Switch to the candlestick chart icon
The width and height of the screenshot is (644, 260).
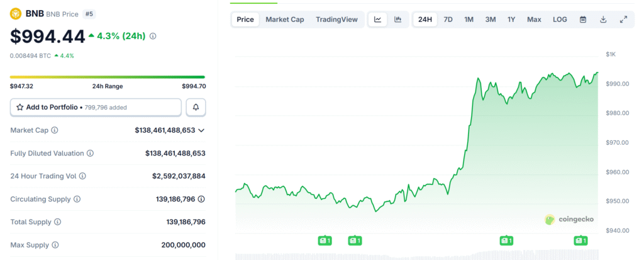(x=397, y=20)
